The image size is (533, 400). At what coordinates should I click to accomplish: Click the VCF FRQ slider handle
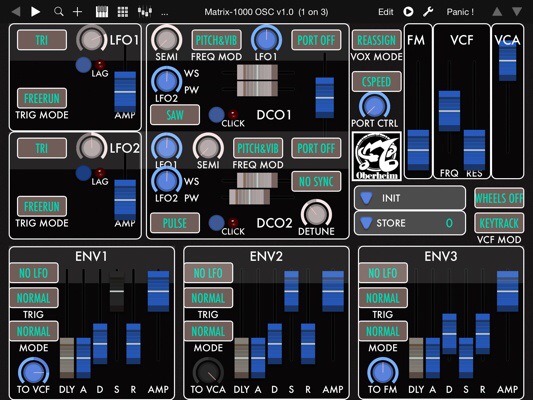[449, 111]
